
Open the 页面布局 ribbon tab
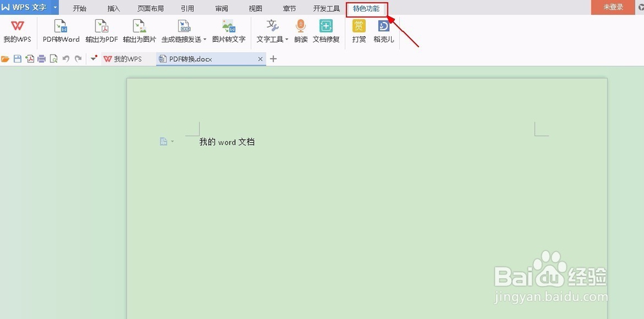coord(150,8)
